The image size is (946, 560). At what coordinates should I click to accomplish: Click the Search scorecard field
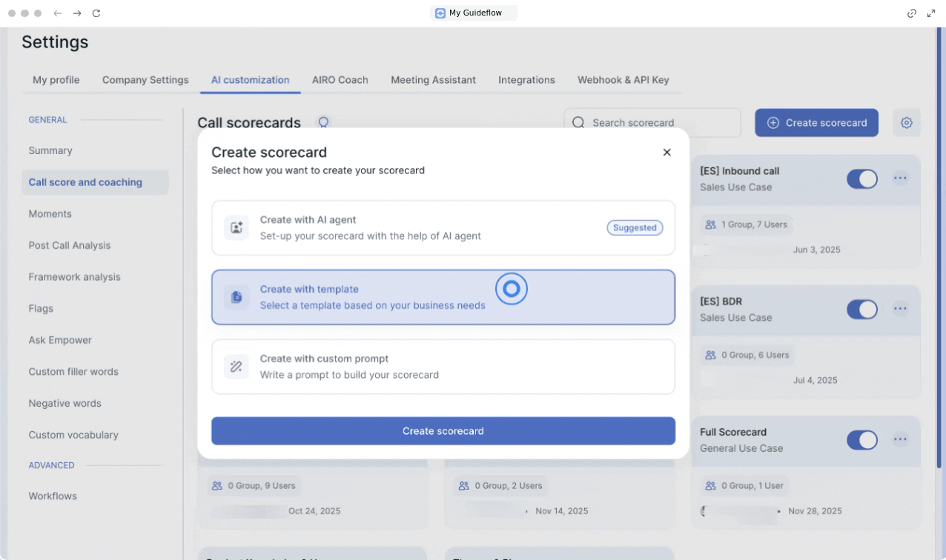(660, 123)
